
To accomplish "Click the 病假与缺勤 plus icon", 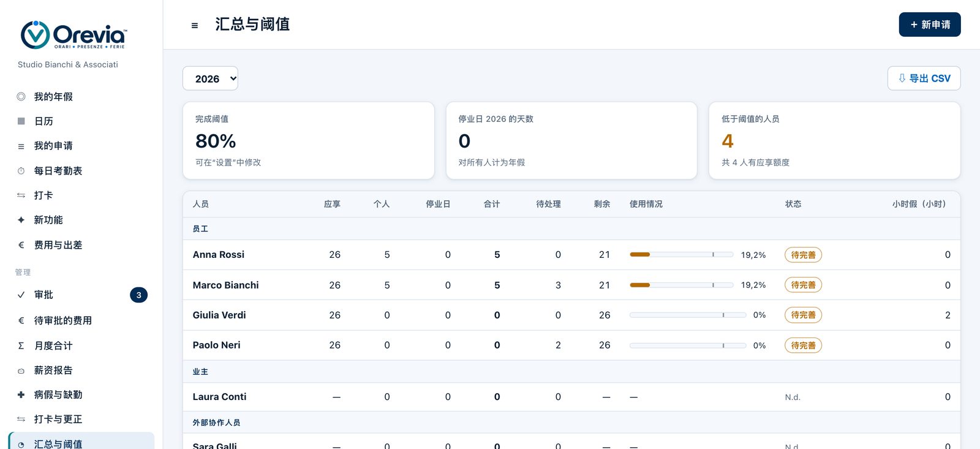I will (21, 395).
